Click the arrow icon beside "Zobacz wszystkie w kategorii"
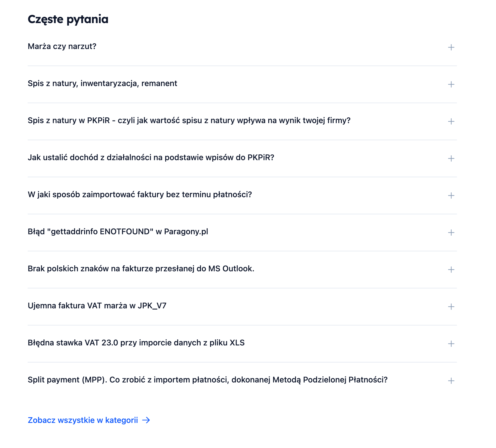496x448 pixels. click(147, 420)
